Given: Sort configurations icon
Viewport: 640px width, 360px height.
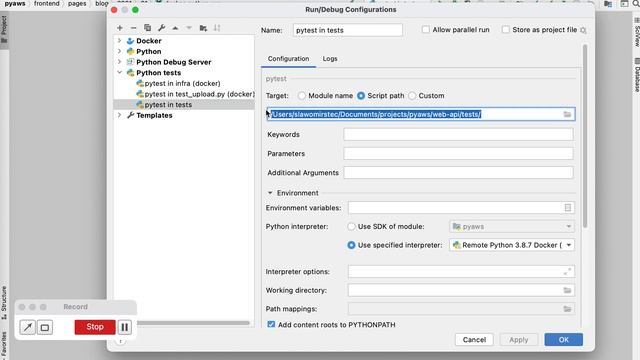Looking at the screenshot, I should pyautogui.click(x=217, y=28).
